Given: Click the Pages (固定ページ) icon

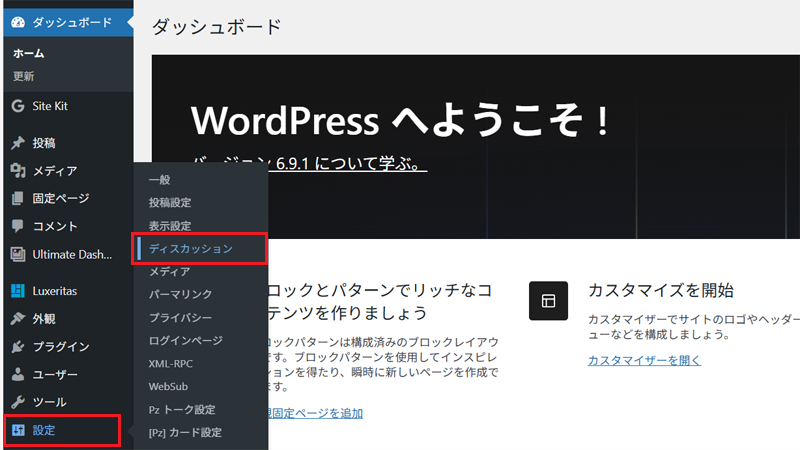Looking at the screenshot, I should click(17, 198).
